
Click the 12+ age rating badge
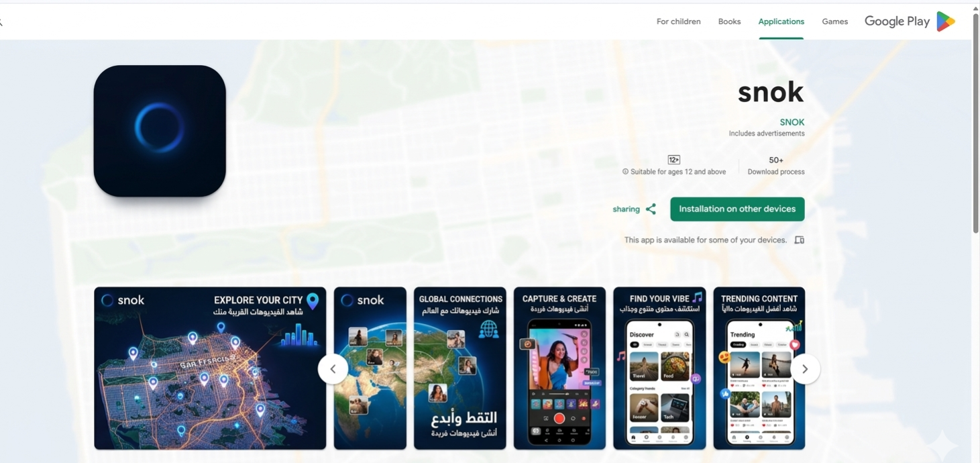pos(674,160)
